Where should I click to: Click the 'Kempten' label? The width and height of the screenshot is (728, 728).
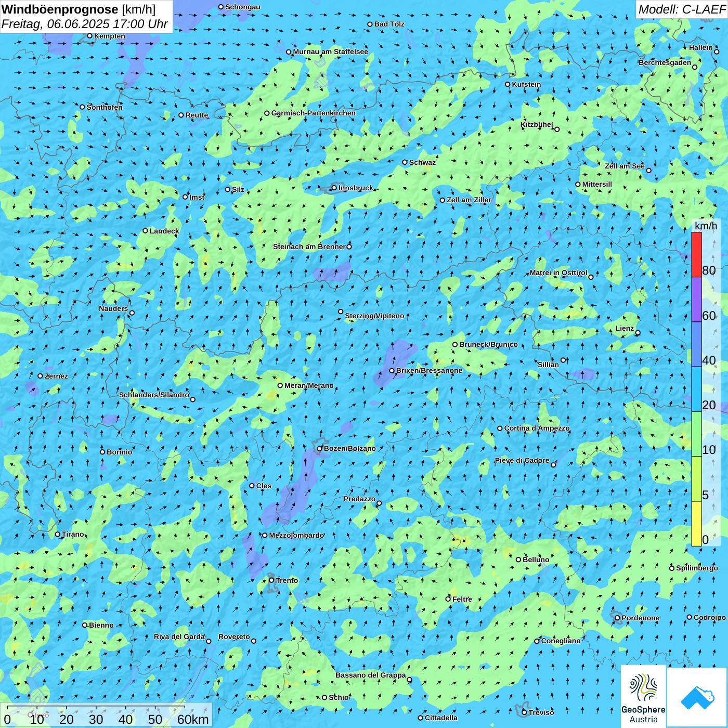(109, 36)
